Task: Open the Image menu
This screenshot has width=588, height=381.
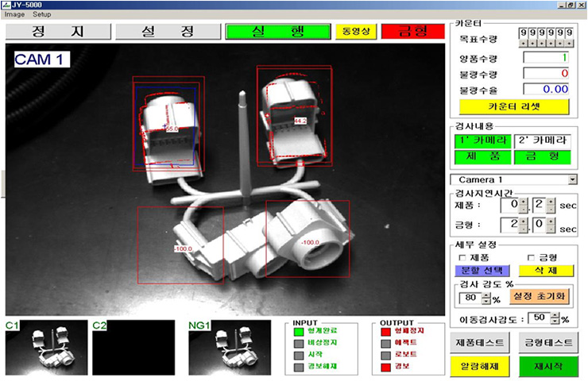Action: coord(14,14)
